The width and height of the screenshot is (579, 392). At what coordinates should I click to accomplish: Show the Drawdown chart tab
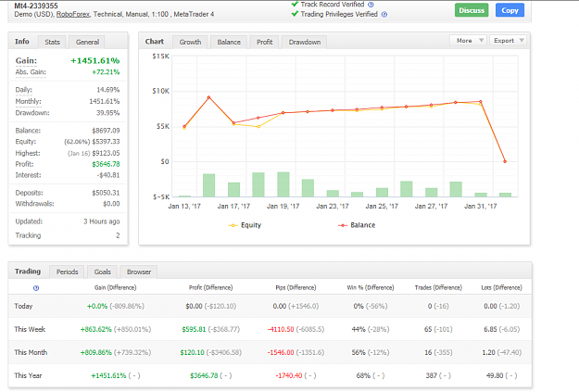point(305,42)
